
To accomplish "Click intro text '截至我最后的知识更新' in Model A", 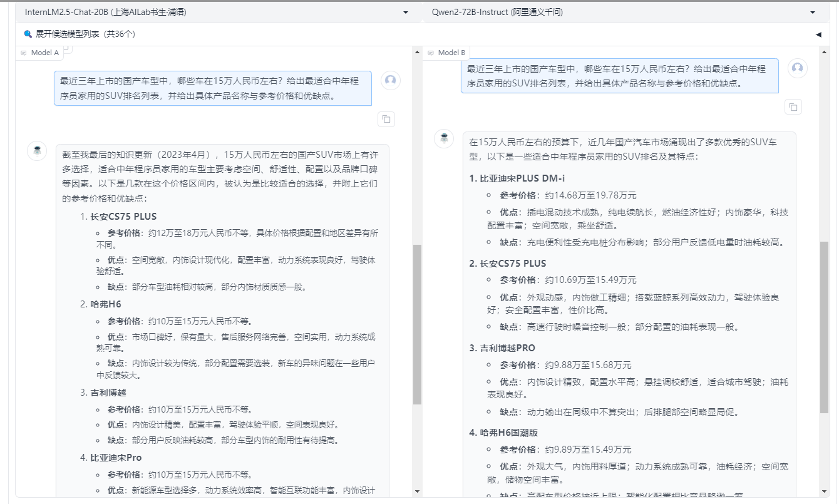I will click(107, 154).
